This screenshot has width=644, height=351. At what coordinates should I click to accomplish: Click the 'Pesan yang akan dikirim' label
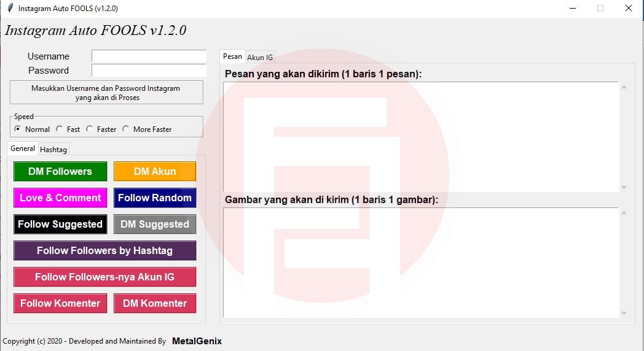pos(323,74)
